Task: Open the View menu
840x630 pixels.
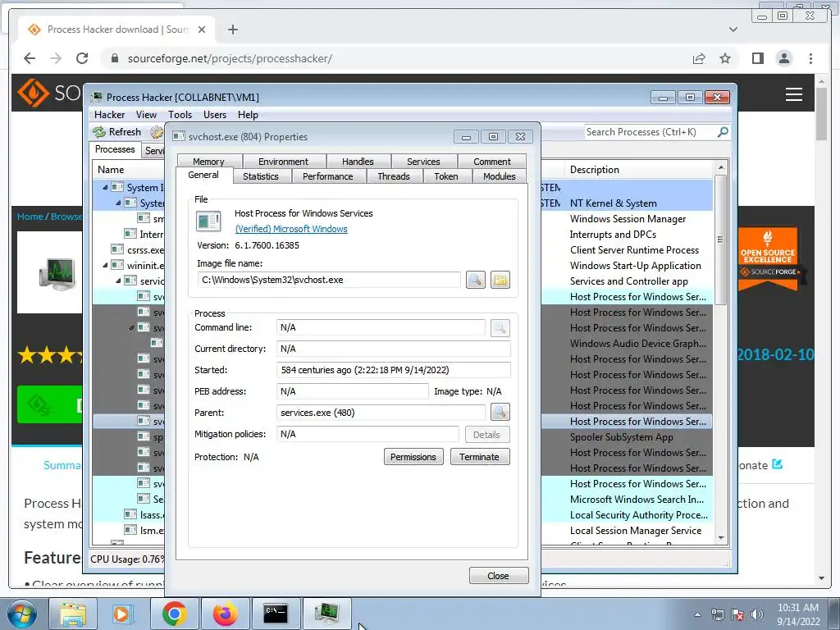Action: [x=146, y=115]
